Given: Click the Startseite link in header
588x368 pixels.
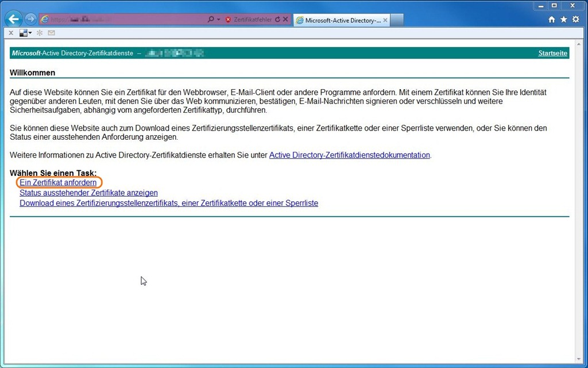Looking at the screenshot, I should (552, 53).
